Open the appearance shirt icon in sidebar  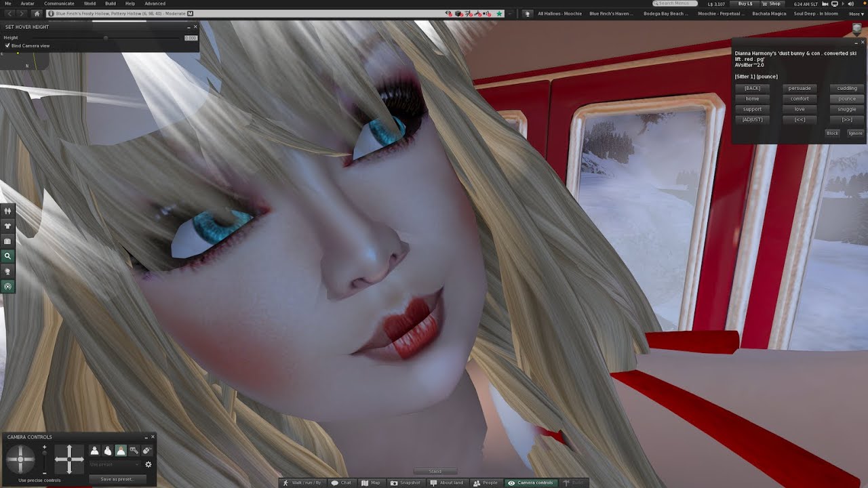coord(7,226)
